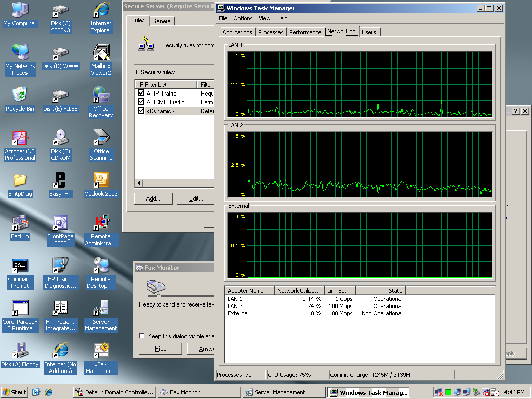The width and height of the screenshot is (532, 399).
Task: Launch Corel Paradox 8 Runtime
Action: [20, 316]
